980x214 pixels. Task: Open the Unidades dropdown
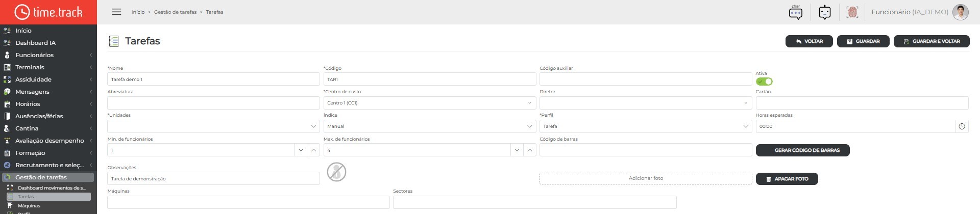[x=213, y=126]
